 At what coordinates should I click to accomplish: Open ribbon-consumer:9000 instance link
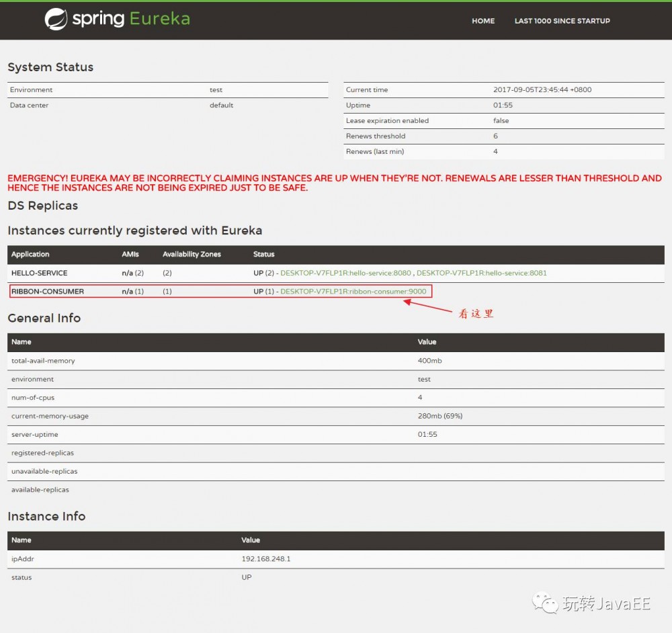click(x=353, y=292)
